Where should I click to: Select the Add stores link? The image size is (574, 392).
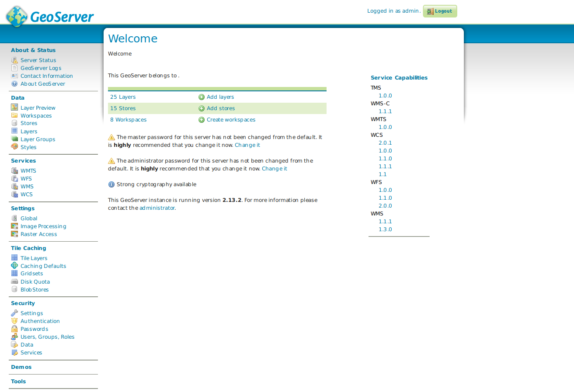(x=221, y=108)
